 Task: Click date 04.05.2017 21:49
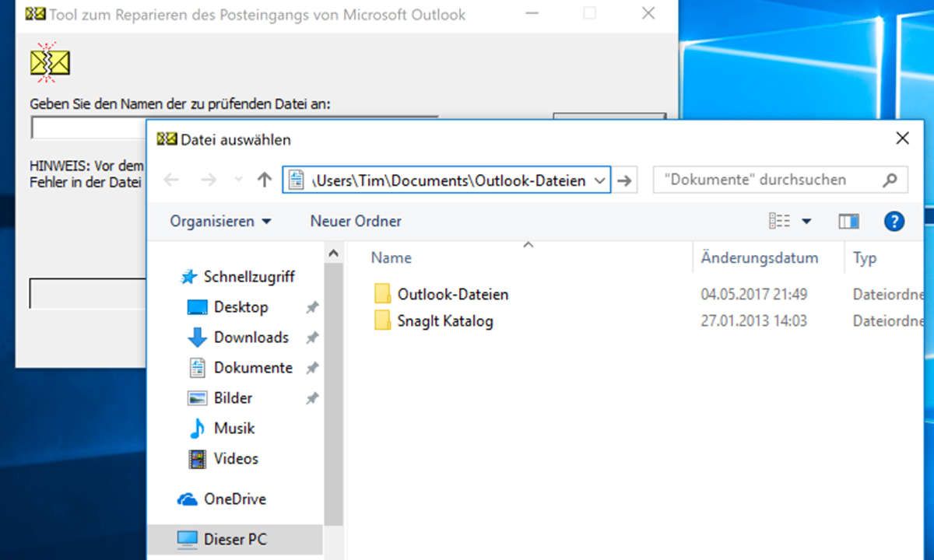tap(753, 295)
